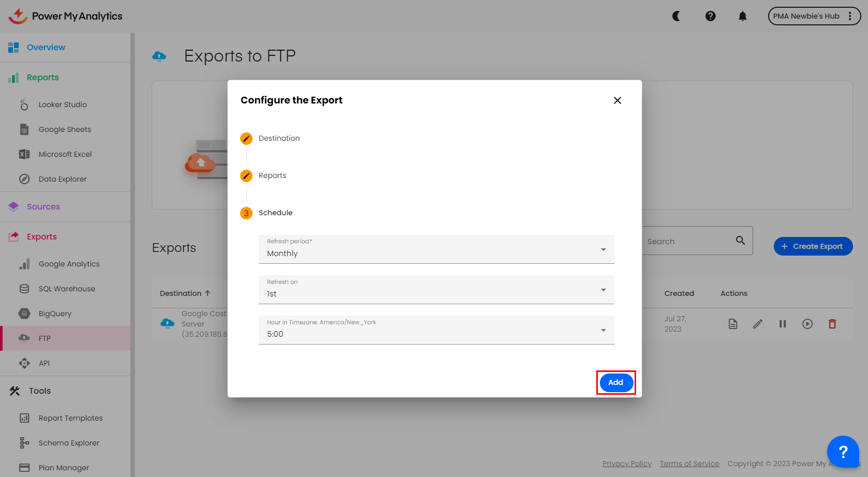The width and height of the screenshot is (868, 477).
Task: Pause the FTP export
Action: point(783,324)
